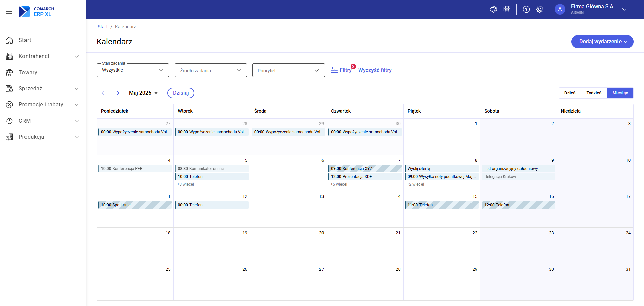Switch calendar to Dzień view
This screenshot has height=306, width=644.
[570, 93]
